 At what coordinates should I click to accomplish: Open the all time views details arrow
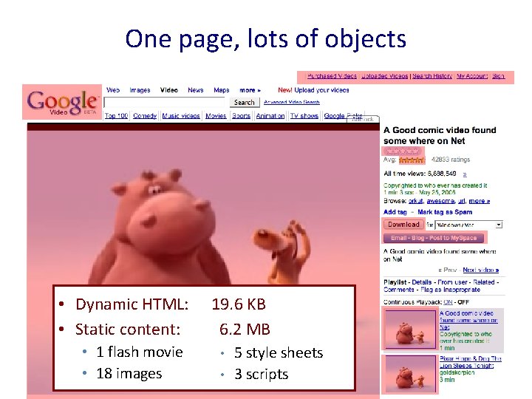465,174
